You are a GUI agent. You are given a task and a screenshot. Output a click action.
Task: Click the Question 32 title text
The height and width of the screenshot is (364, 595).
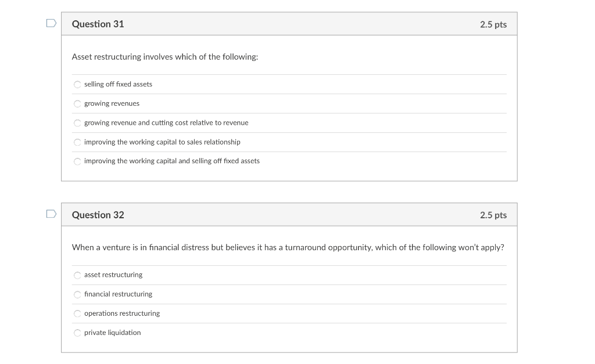point(98,214)
